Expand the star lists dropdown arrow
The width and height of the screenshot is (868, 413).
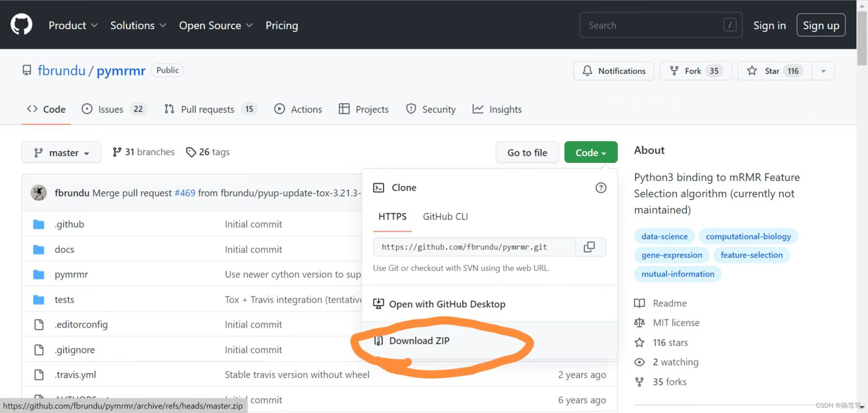point(823,71)
